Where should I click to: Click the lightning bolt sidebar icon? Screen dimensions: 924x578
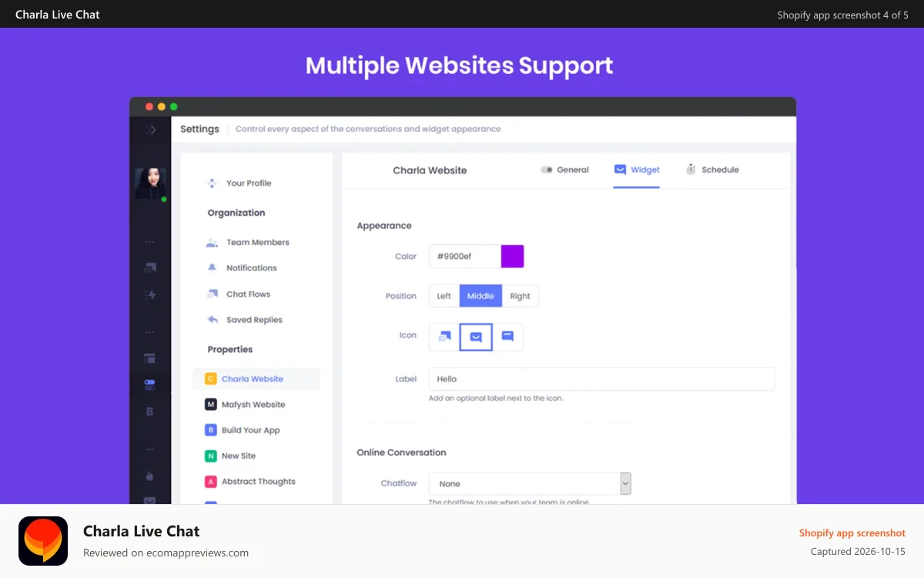coord(150,294)
